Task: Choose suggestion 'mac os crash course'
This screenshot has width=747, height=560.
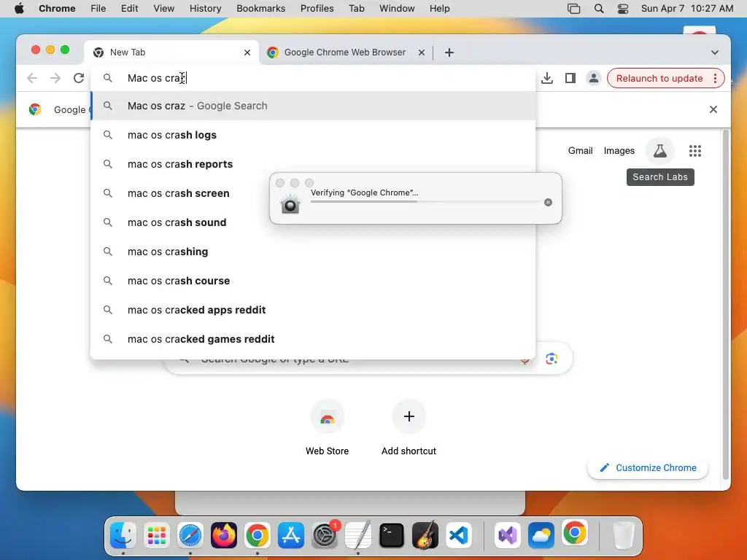Action: click(313, 281)
